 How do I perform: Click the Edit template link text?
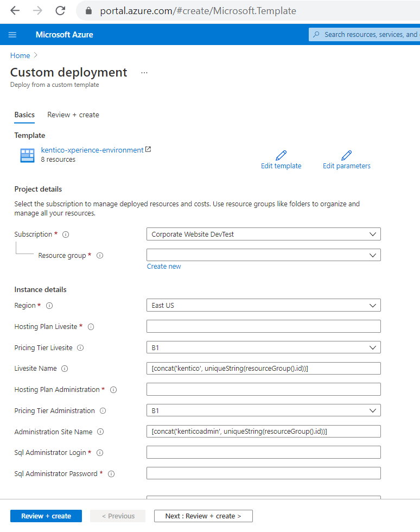[281, 166]
